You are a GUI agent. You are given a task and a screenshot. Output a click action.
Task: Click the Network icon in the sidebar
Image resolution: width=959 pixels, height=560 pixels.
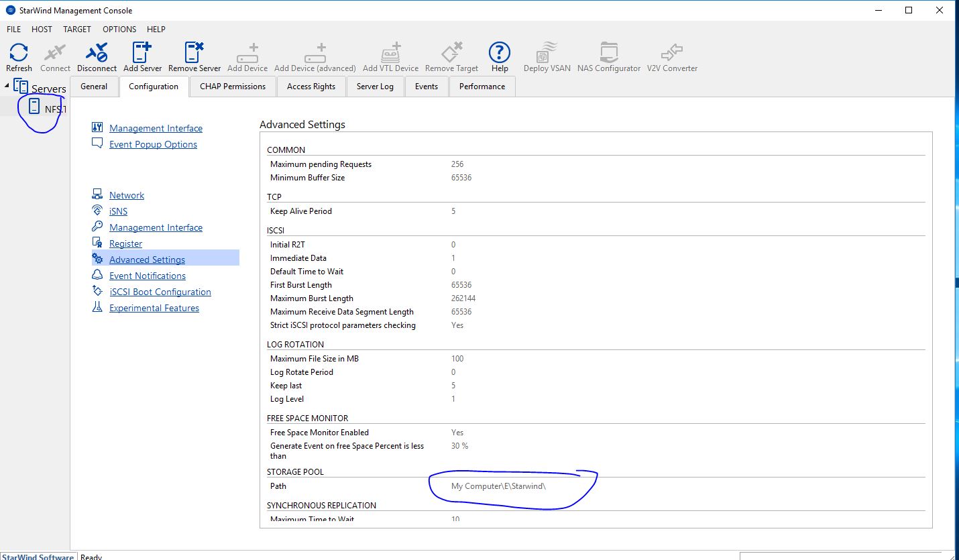tap(97, 194)
